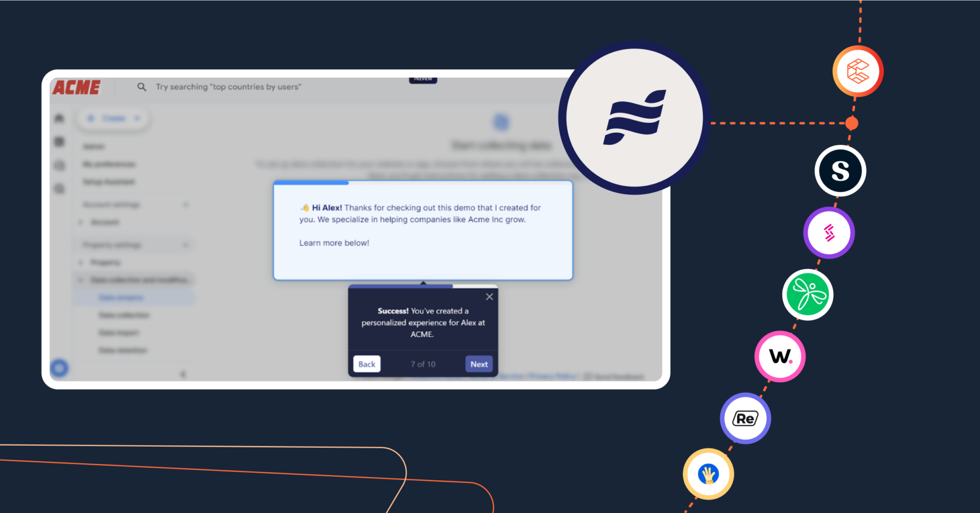
Task: Click the purple-ringed pink S logo
Action: pyautogui.click(x=829, y=233)
